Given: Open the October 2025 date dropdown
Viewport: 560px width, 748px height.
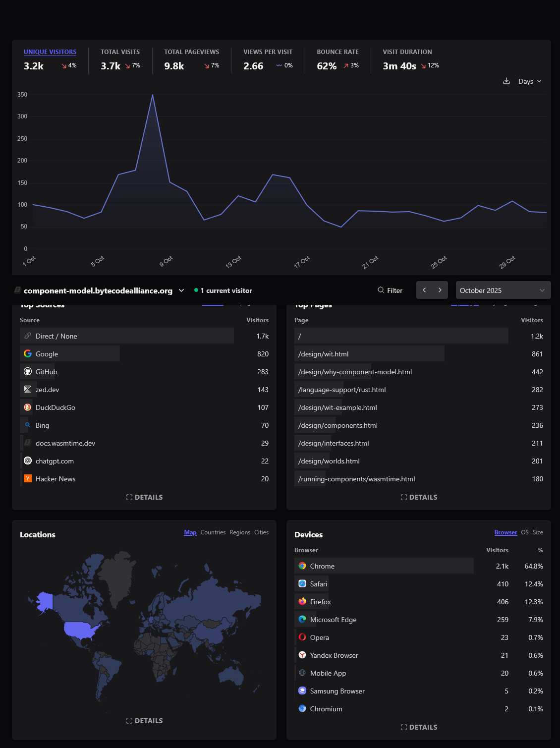Looking at the screenshot, I should tap(503, 290).
